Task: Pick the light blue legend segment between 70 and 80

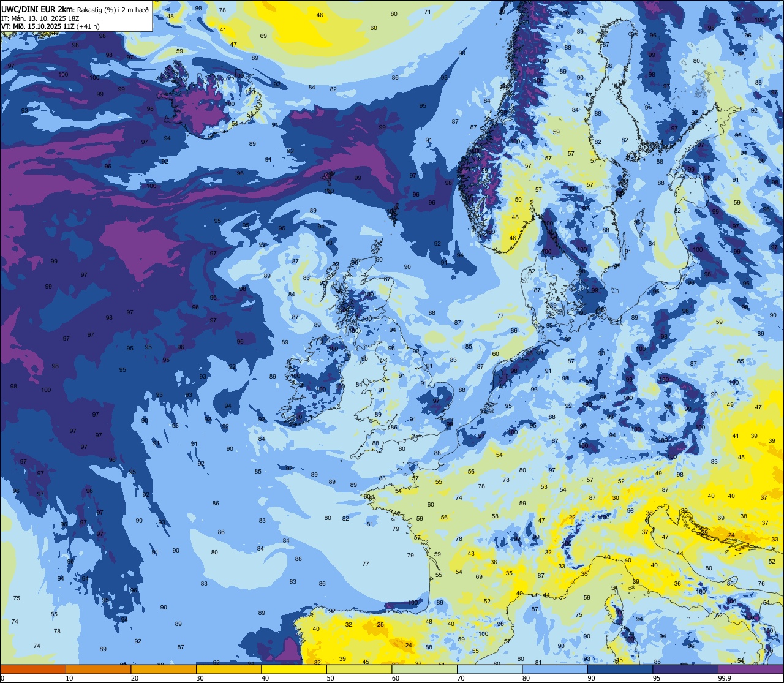Action: [x=489, y=669]
